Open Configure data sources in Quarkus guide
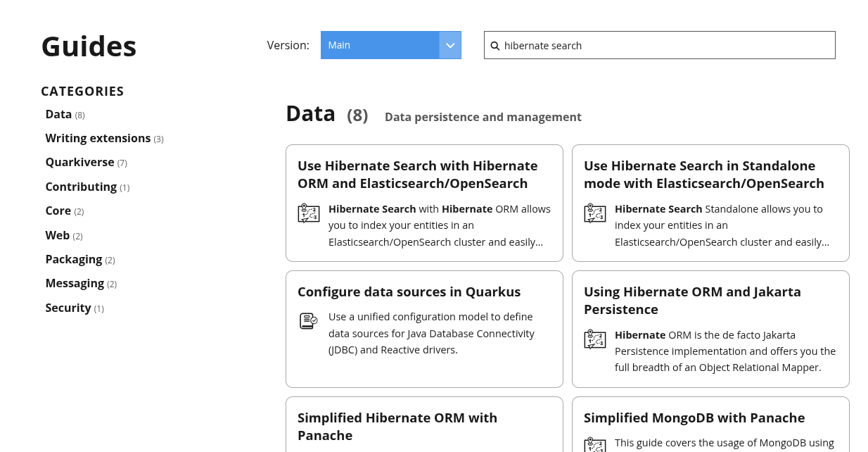The image size is (868, 452). click(409, 291)
